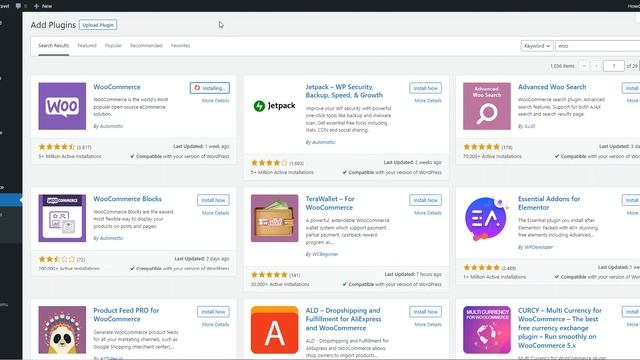The width and height of the screenshot is (640, 360).
Task: Open the WooCommerce Blocks plugin icon
Action: 62,218
